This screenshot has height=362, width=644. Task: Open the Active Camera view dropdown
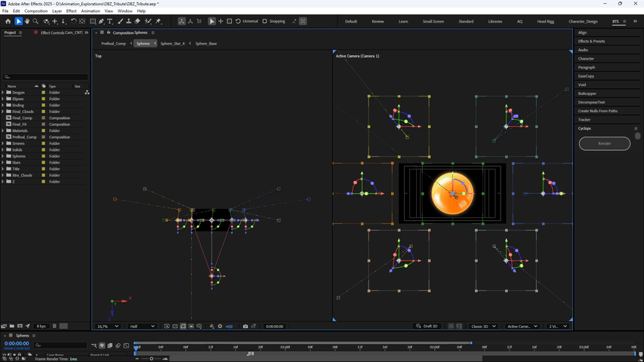522,327
